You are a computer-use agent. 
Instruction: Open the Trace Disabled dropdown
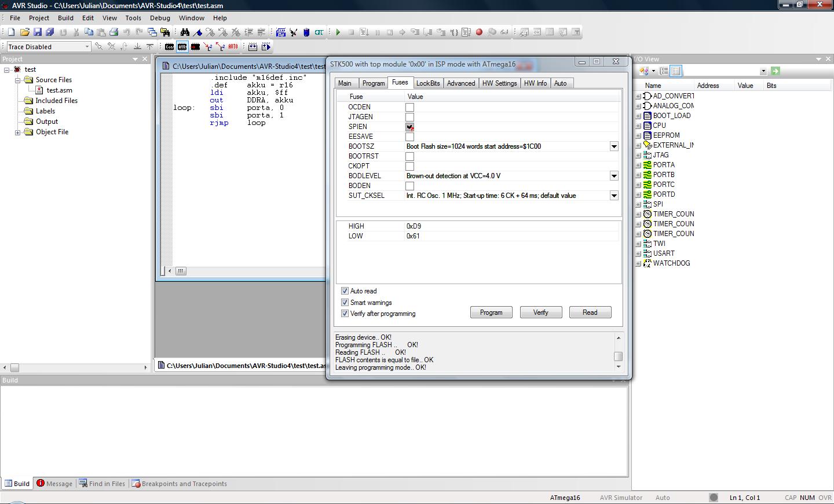tap(87, 47)
